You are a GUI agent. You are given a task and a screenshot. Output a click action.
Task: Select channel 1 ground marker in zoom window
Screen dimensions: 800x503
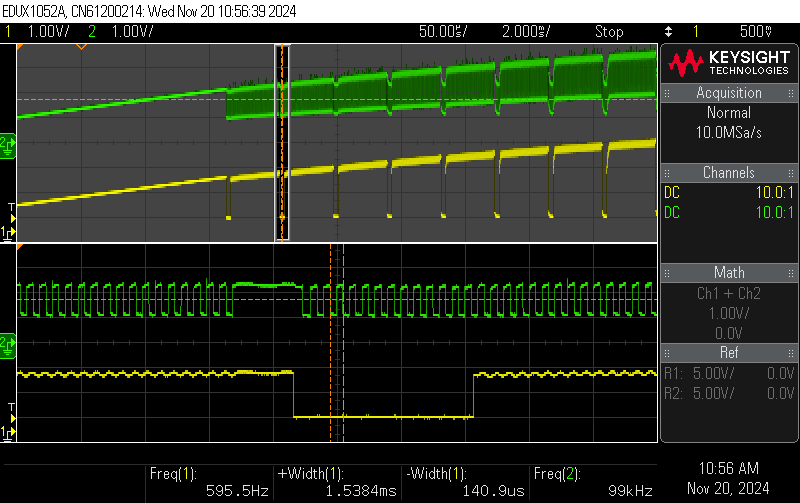click(x=8, y=433)
